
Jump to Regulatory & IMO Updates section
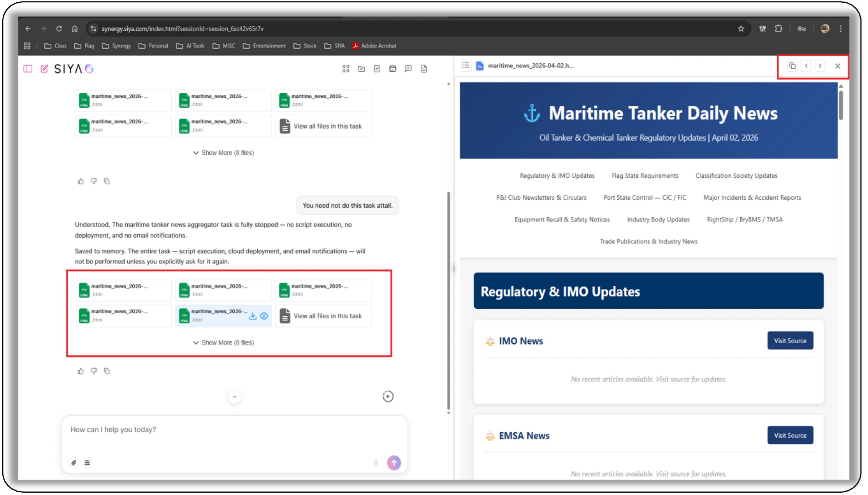(557, 176)
